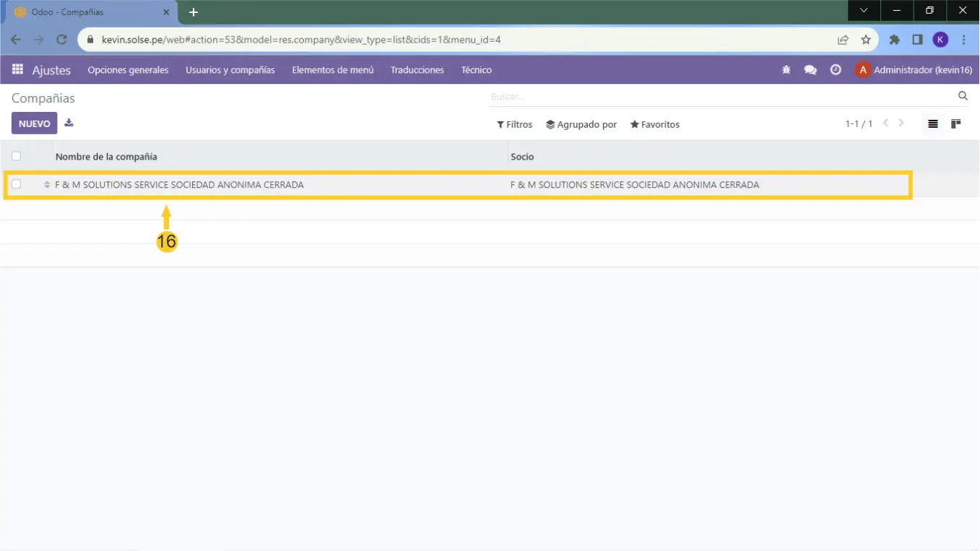Tick the select-all header checkbox

click(17, 156)
